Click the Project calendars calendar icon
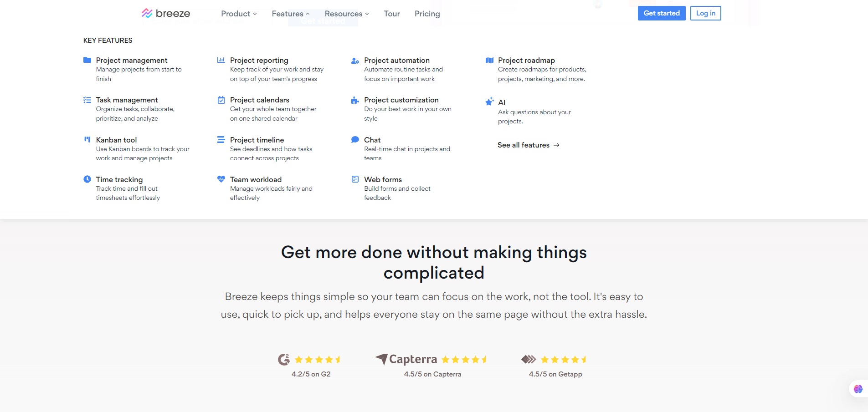This screenshot has width=868, height=412. pos(221,100)
